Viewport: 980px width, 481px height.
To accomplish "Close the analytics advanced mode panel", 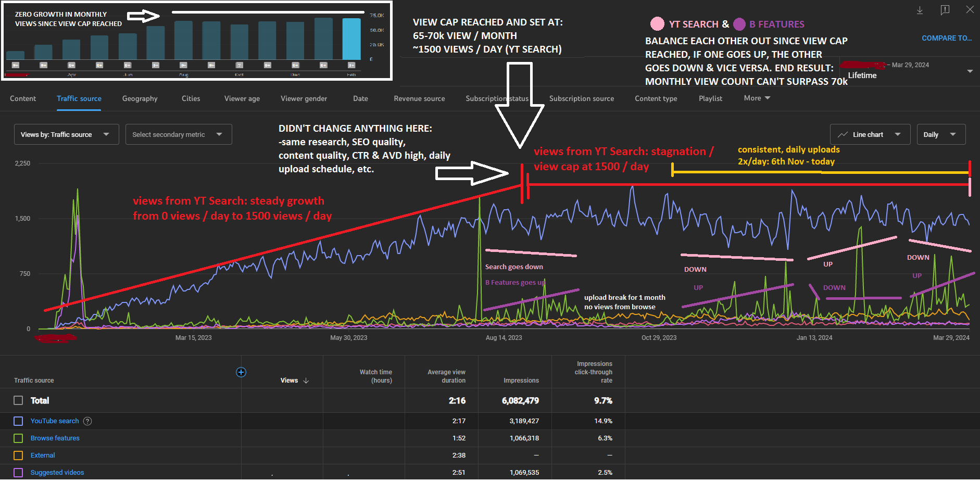I will [x=970, y=10].
